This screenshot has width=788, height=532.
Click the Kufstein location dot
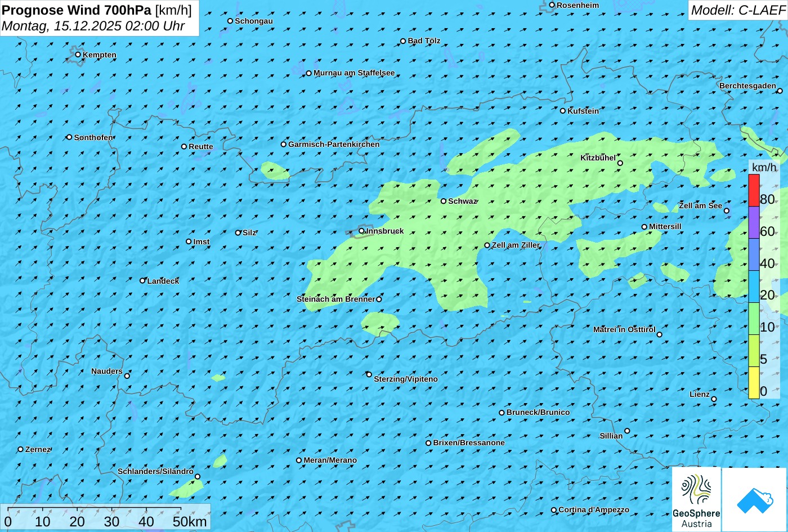tap(563, 111)
